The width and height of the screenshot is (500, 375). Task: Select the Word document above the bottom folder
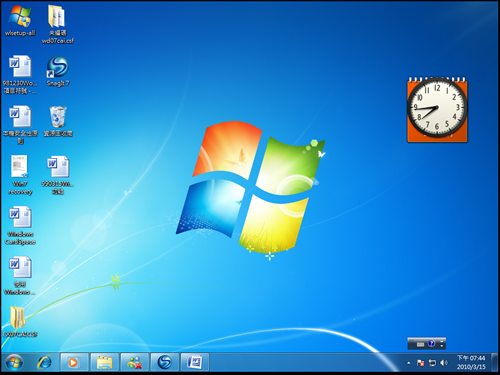click(20, 276)
